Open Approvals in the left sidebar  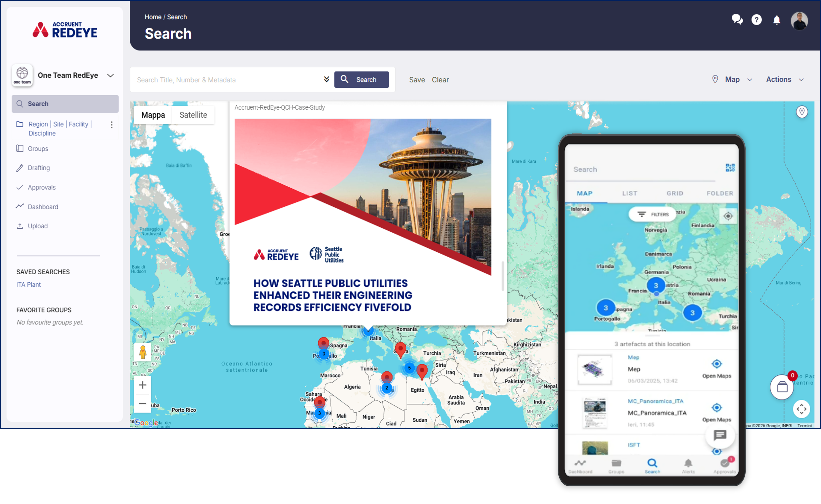(41, 187)
